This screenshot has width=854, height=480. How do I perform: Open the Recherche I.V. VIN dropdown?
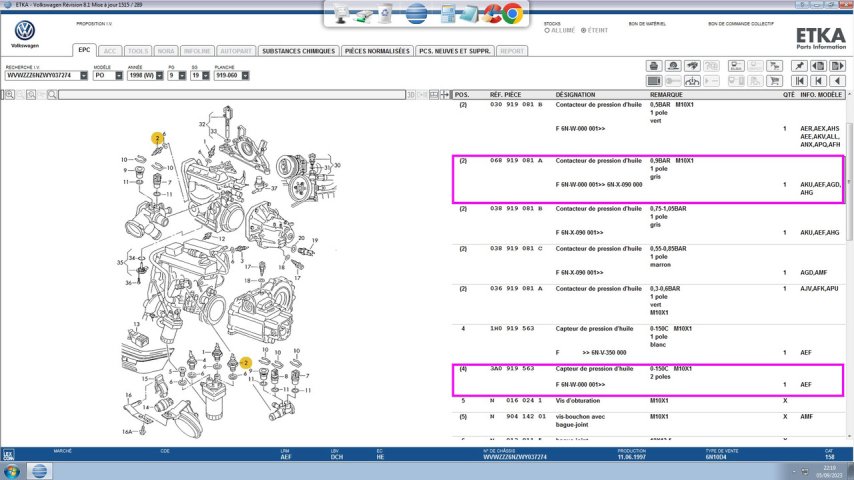point(83,76)
